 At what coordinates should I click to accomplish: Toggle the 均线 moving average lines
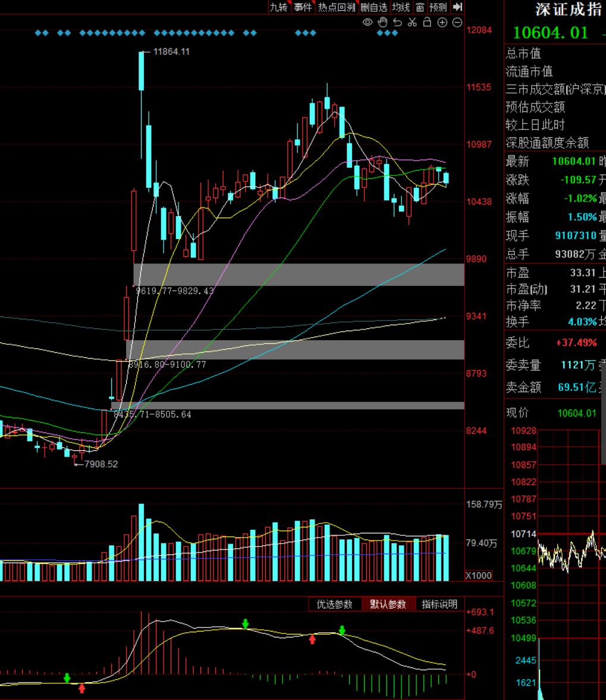tap(401, 7)
